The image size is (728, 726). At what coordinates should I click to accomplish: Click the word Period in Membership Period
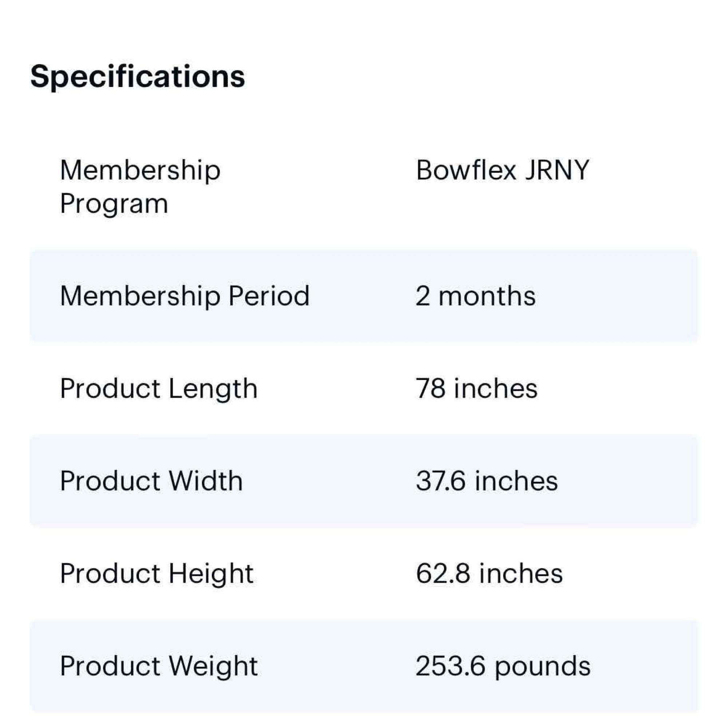[269, 296]
